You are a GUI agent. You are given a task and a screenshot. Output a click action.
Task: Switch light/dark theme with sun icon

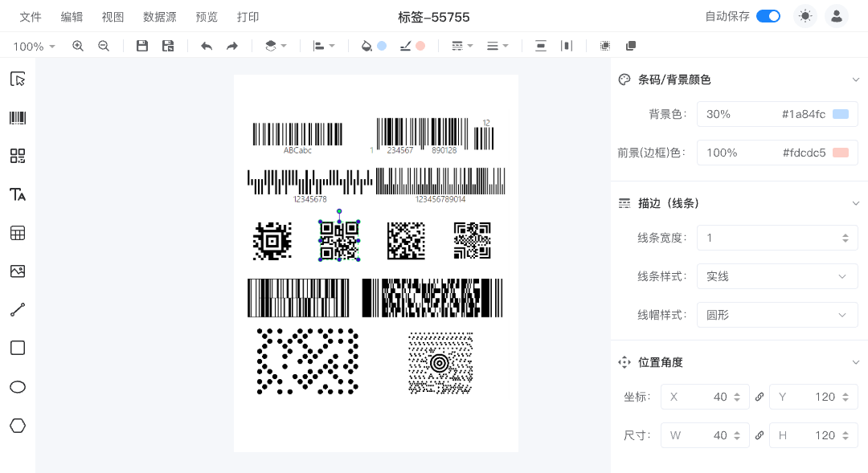[805, 16]
